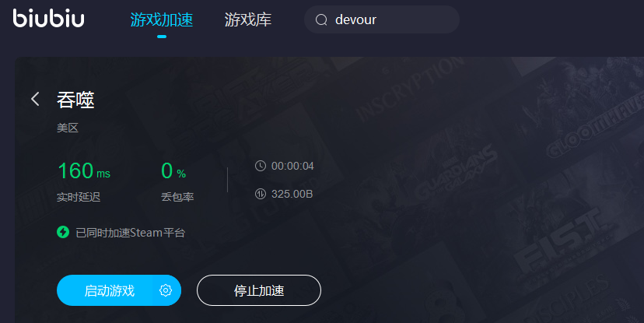Click the elapsed time clock icon
Image resolution: width=644 pixels, height=323 pixels.
(261, 166)
